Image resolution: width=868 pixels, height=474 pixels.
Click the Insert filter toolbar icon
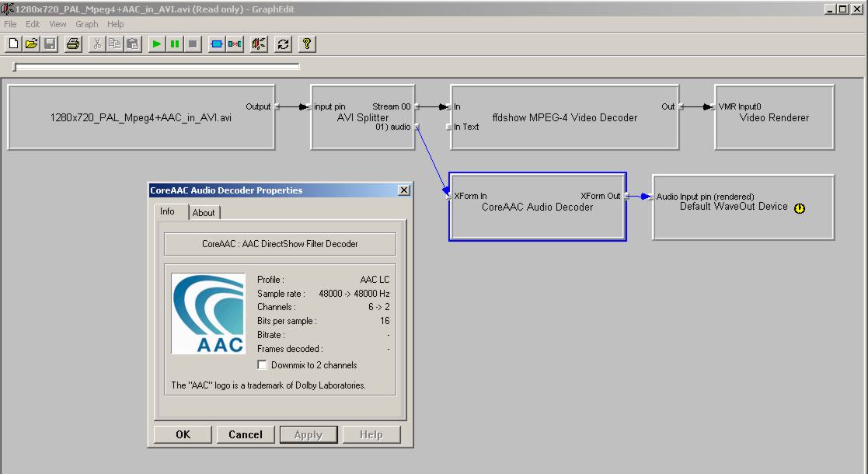[x=216, y=44]
